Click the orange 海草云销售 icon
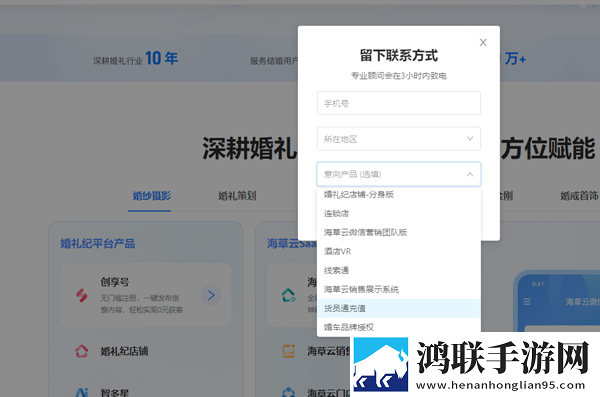The height and width of the screenshot is (397, 600). (x=289, y=351)
